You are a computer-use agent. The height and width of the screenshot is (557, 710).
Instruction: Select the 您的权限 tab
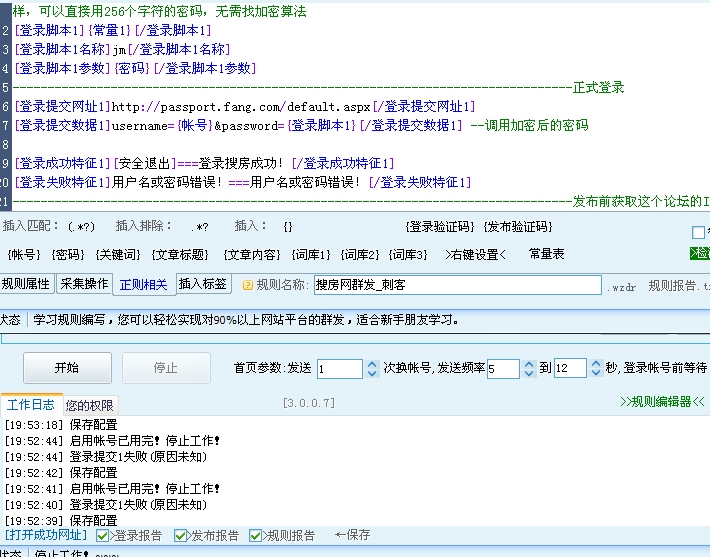[90, 405]
